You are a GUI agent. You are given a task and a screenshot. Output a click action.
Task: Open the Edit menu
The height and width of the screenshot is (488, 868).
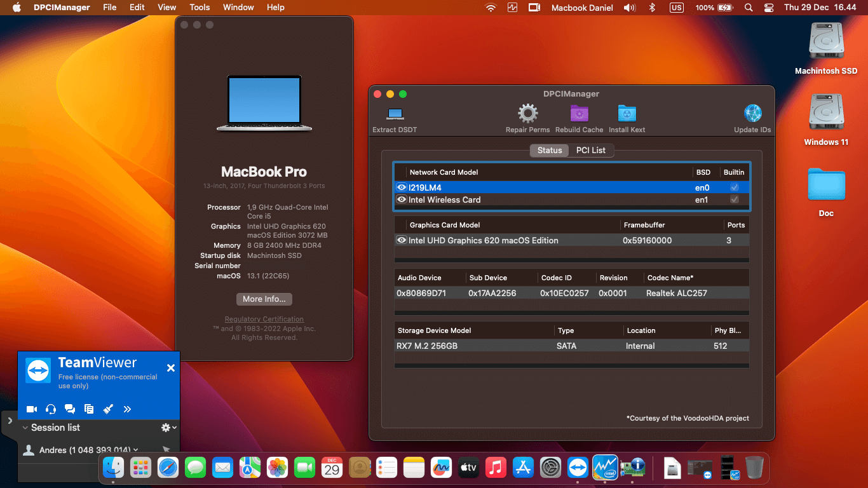pos(137,8)
